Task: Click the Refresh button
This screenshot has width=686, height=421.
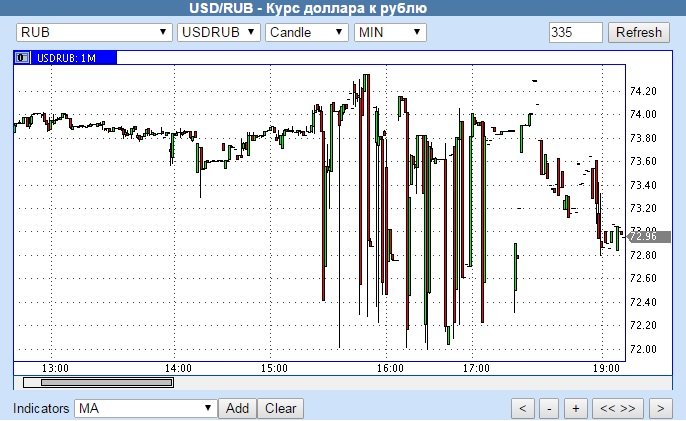Action: (x=639, y=32)
